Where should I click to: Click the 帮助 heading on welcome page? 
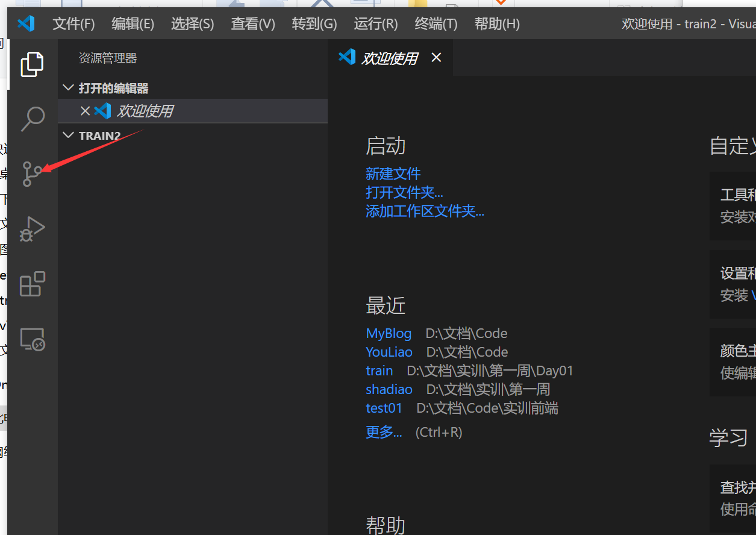coord(386,525)
